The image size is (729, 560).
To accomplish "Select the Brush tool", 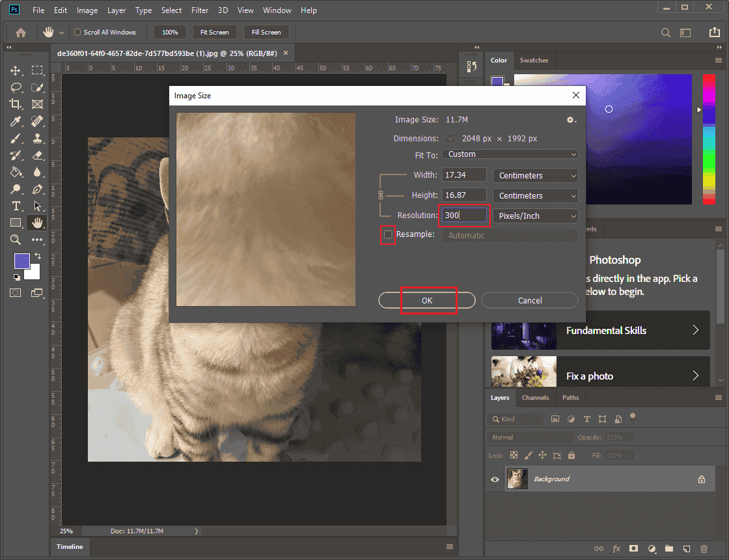I will 16,138.
